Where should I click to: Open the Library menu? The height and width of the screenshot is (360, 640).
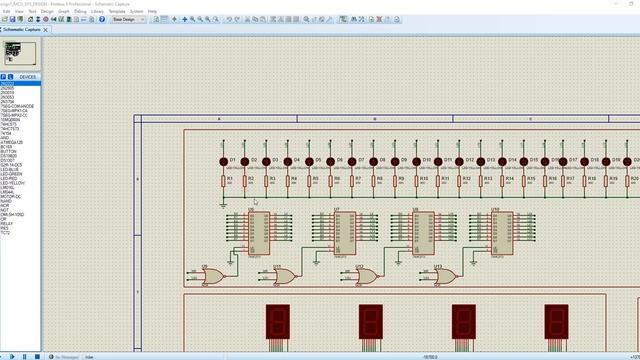coord(97,11)
